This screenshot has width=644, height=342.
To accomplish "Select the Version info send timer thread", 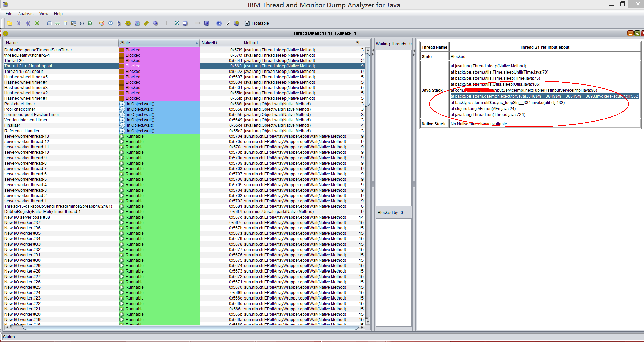I will (184, 120).
